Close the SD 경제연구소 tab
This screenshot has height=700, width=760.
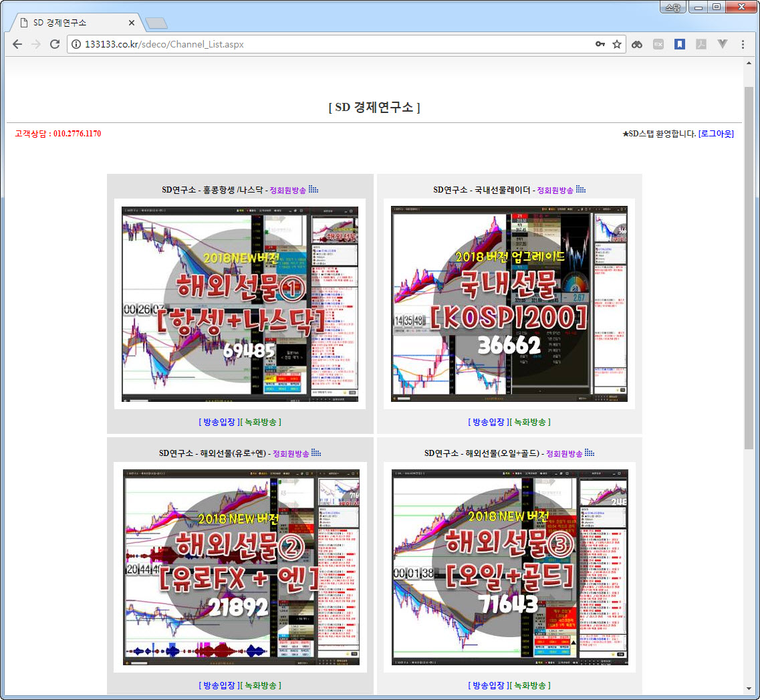132,23
